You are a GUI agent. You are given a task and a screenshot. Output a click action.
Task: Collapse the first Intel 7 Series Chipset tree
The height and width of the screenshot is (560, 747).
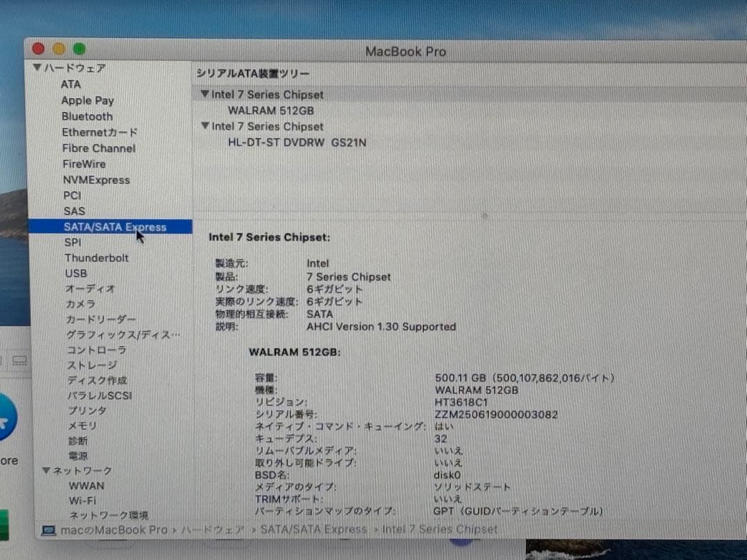pyautogui.click(x=205, y=94)
